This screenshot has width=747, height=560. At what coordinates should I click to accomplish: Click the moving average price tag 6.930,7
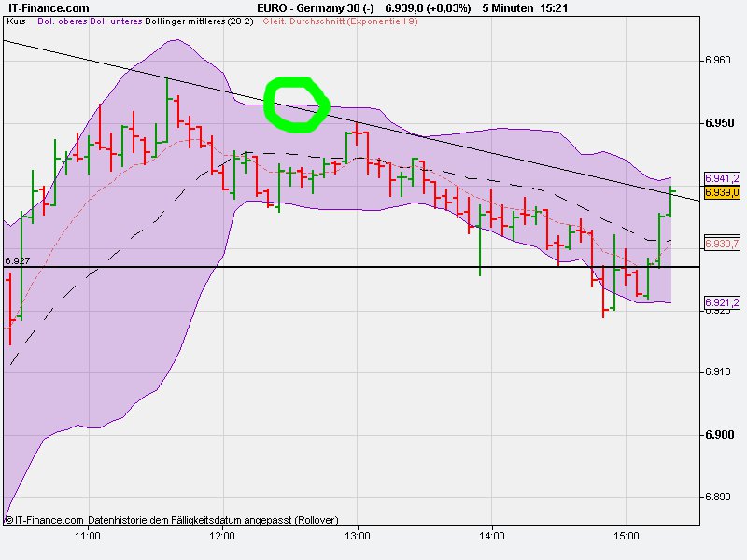[x=724, y=242]
